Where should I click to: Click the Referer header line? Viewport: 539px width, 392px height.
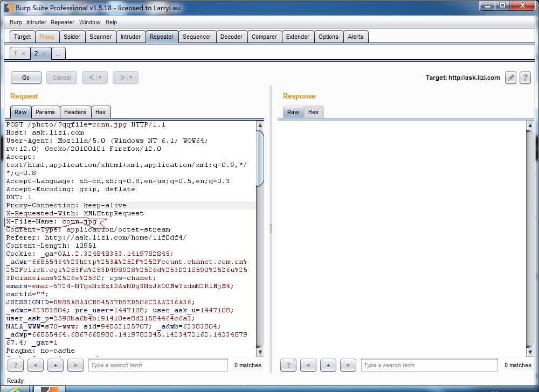click(x=96, y=237)
